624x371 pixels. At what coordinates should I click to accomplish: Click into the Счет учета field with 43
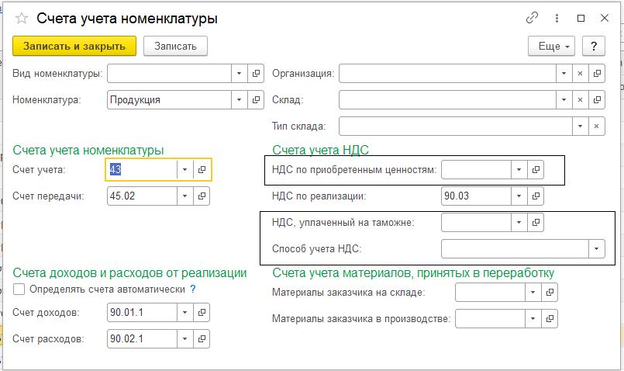(142, 170)
